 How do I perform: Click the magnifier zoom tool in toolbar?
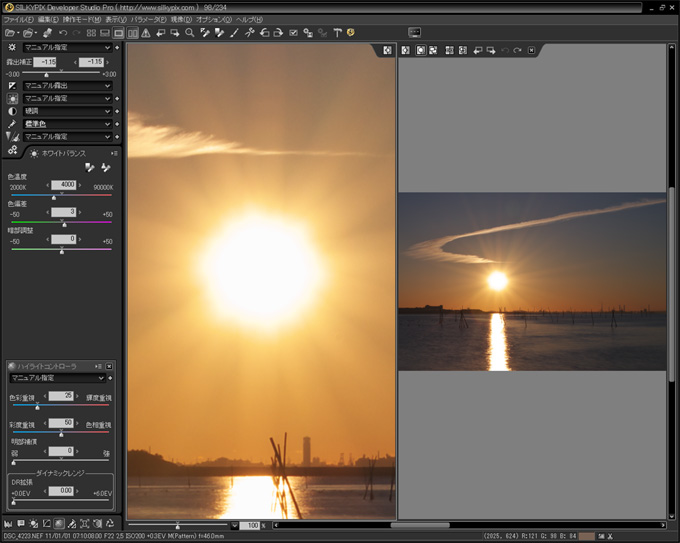[x=189, y=33]
